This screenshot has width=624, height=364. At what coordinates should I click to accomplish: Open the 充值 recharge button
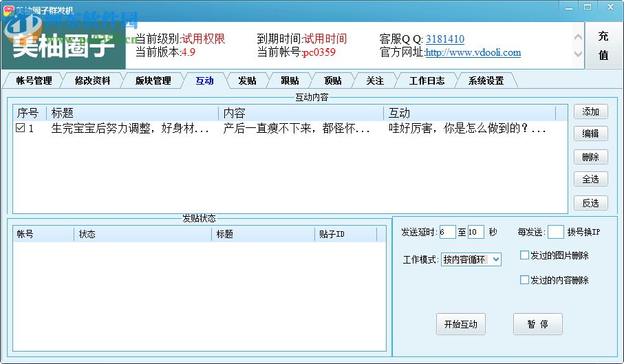(603, 45)
